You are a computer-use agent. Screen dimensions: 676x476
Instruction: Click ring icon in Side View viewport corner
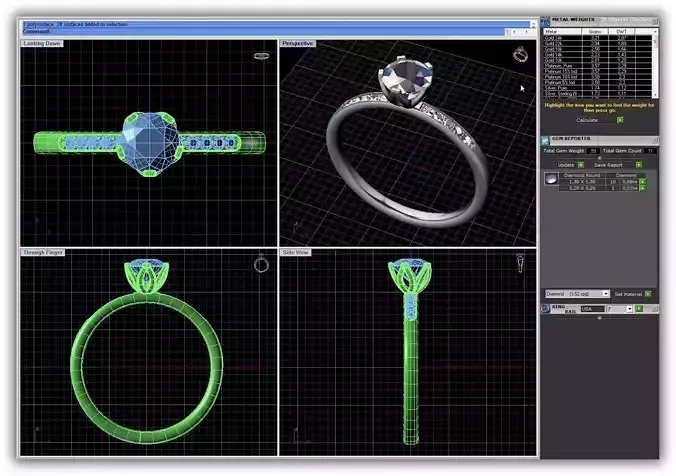click(520, 263)
